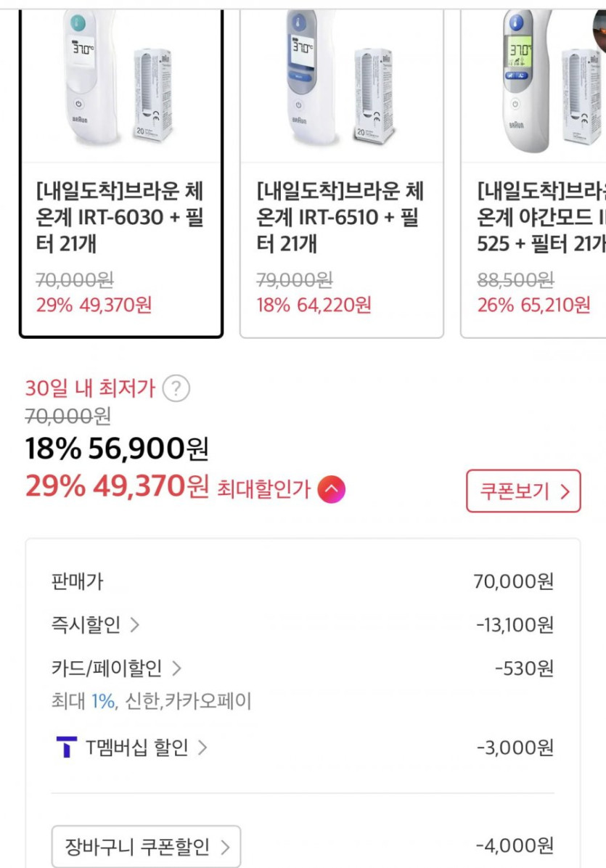Screen dimensions: 606x868
Task: Open the 장바구니 쿠폰할인 button
Action: (146, 846)
